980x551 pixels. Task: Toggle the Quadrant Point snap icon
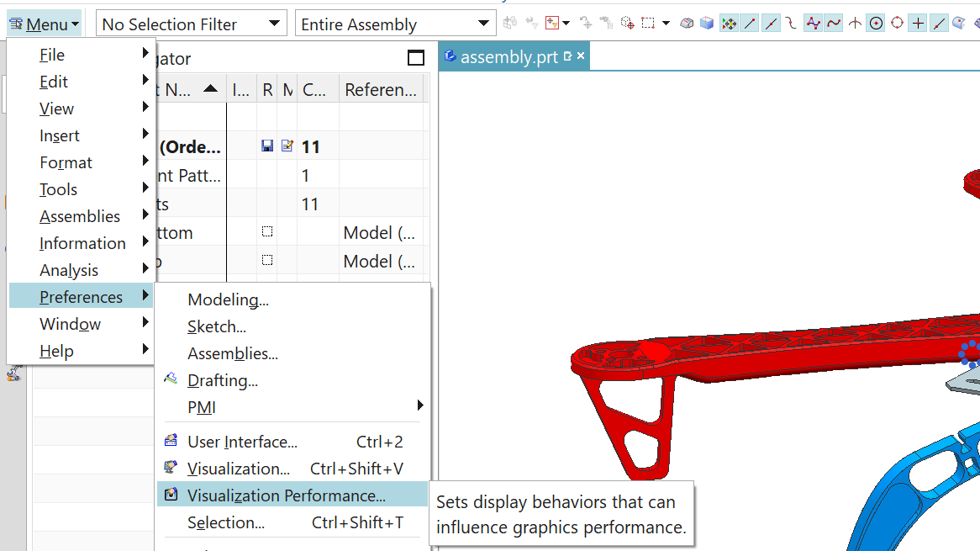click(x=897, y=24)
